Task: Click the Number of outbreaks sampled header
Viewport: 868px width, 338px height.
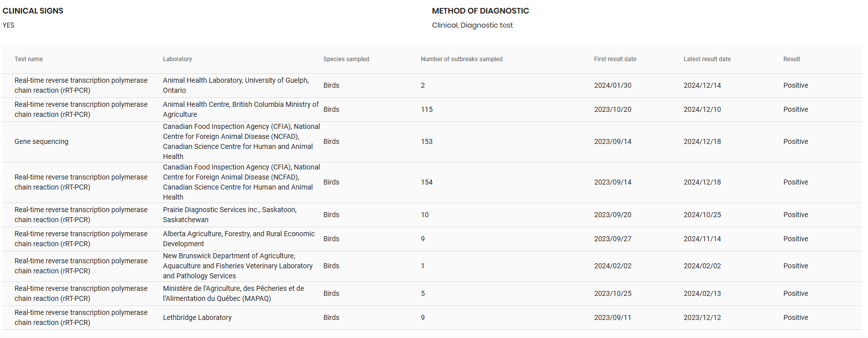Action: pos(461,59)
